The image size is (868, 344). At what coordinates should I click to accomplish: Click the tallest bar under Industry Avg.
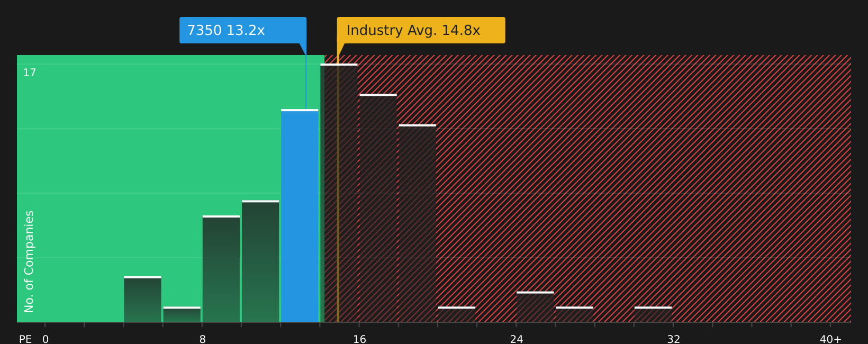pos(339,193)
